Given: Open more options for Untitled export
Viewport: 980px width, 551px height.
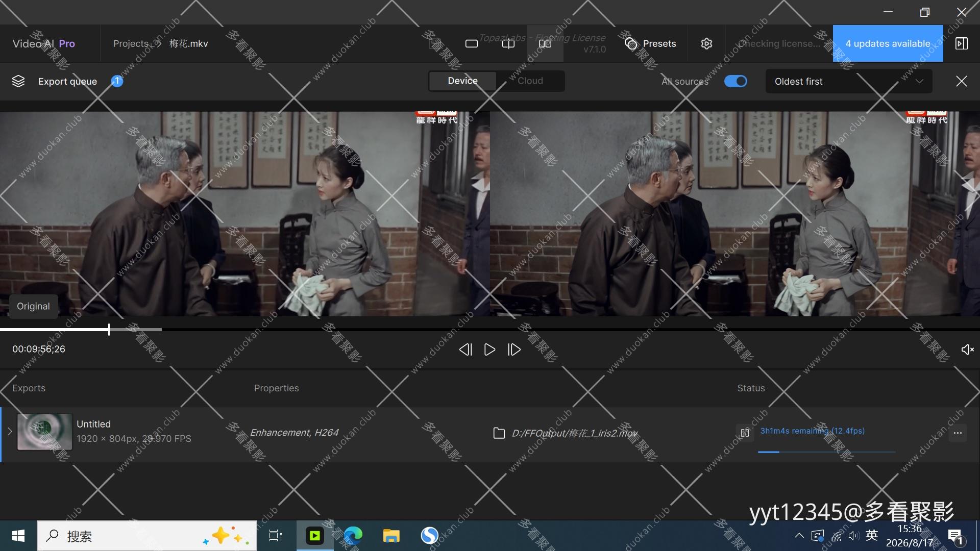Looking at the screenshot, I should click(958, 433).
